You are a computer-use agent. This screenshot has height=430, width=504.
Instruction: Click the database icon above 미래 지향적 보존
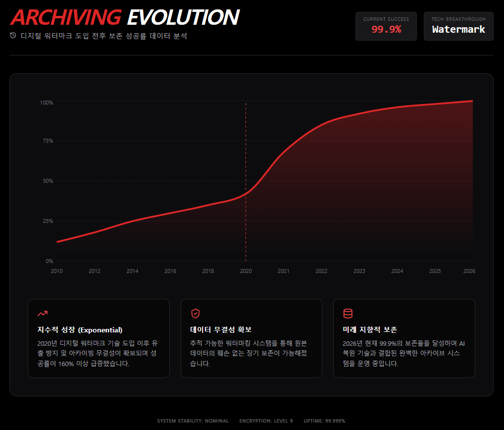pyautogui.click(x=348, y=313)
